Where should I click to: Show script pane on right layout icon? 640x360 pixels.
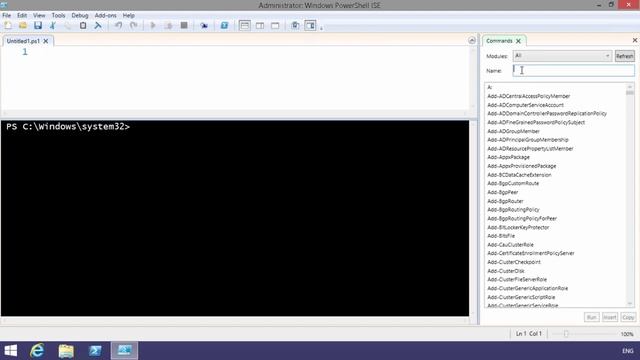[260, 26]
